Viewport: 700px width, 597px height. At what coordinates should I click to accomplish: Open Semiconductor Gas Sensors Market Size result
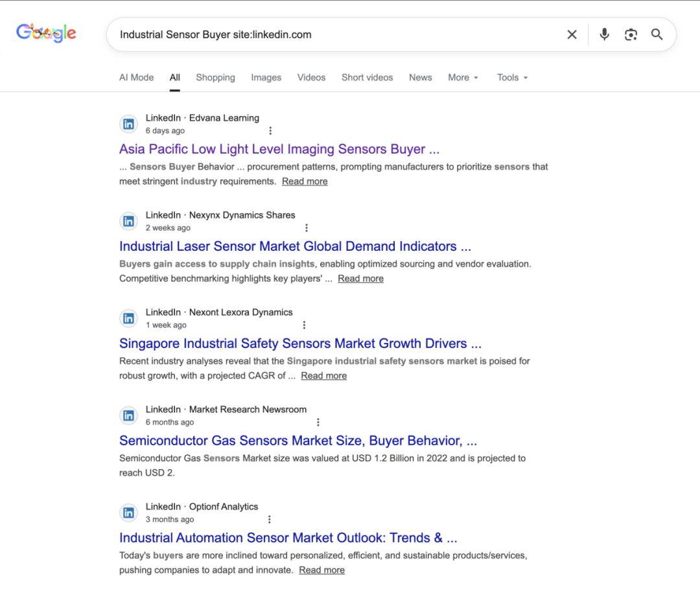click(x=298, y=441)
